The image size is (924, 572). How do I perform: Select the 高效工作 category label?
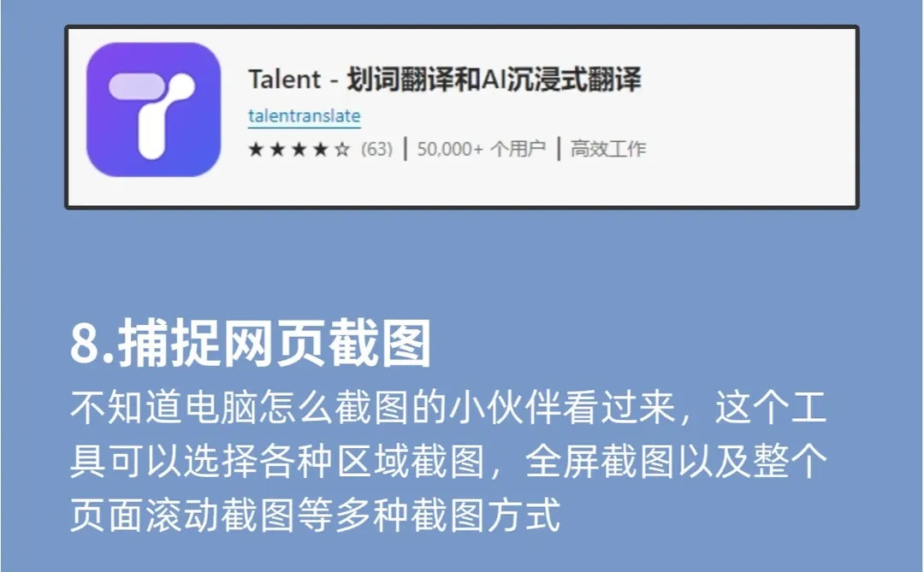[608, 149]
